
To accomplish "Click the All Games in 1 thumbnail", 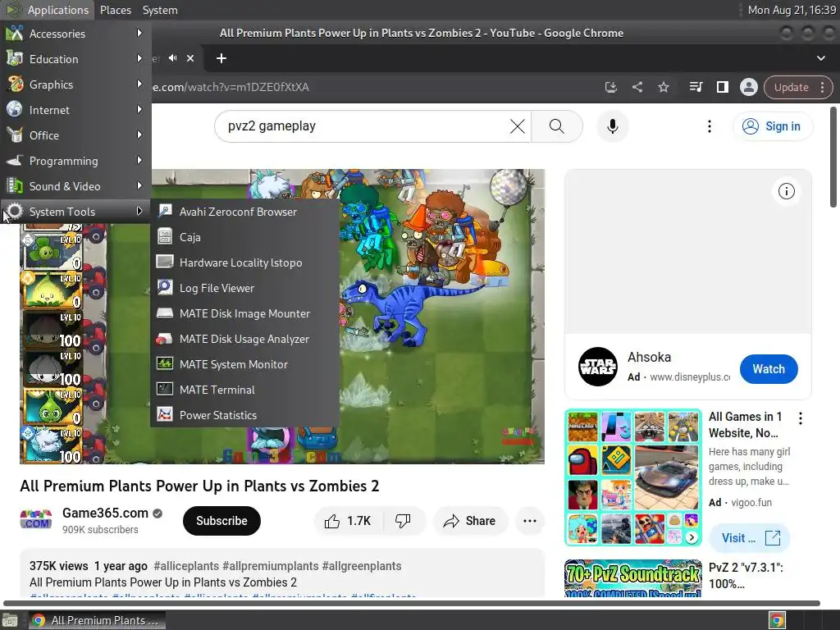I will click(633, 477).
